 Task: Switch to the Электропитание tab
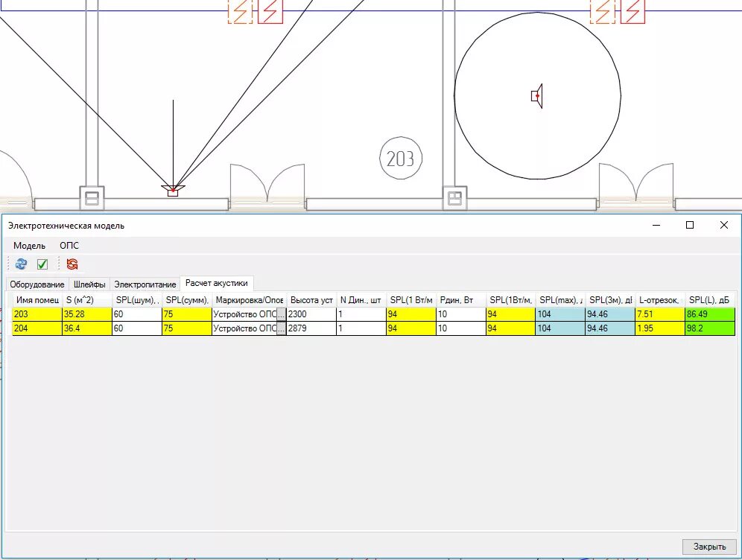coord(145,284)
